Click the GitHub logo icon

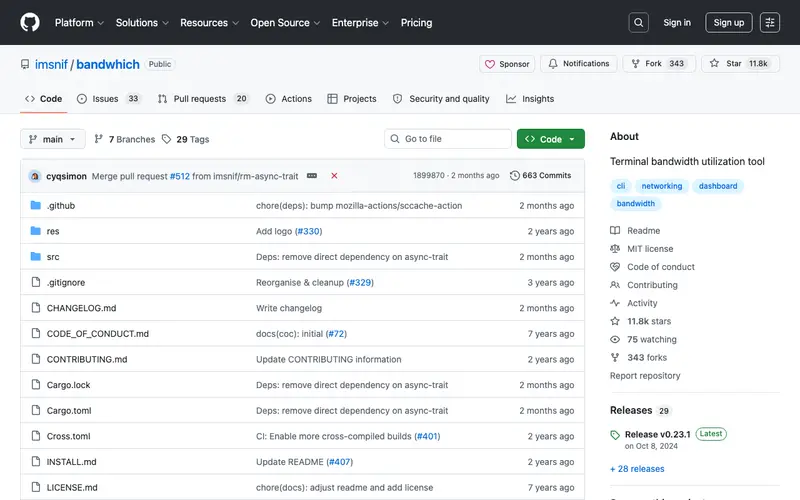click(x=30, y=22)
